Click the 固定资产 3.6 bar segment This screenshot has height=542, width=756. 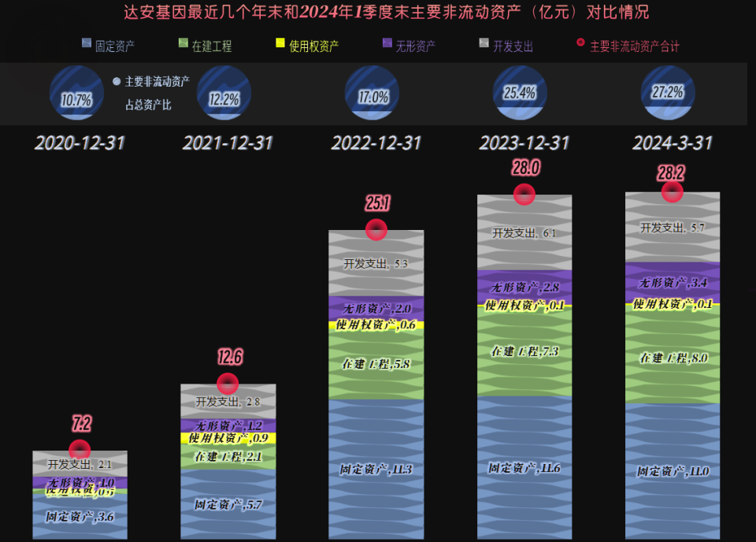pyautogui.click(x=80, y=517)
